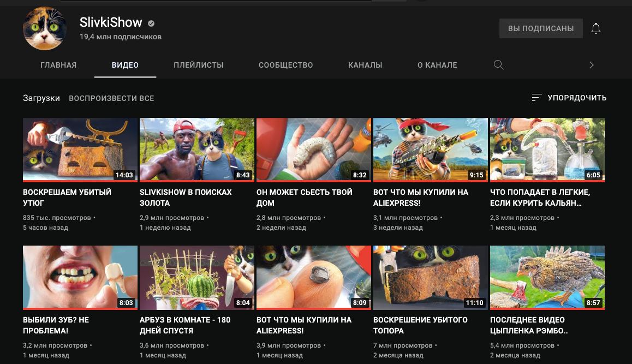This screenshot has width=632, height=364.
Task: Click title АРБУЗ В КОМНАТЕ - 180 ДНЕЙ СПУСТЯ
Action: click(x=185, y=325)
